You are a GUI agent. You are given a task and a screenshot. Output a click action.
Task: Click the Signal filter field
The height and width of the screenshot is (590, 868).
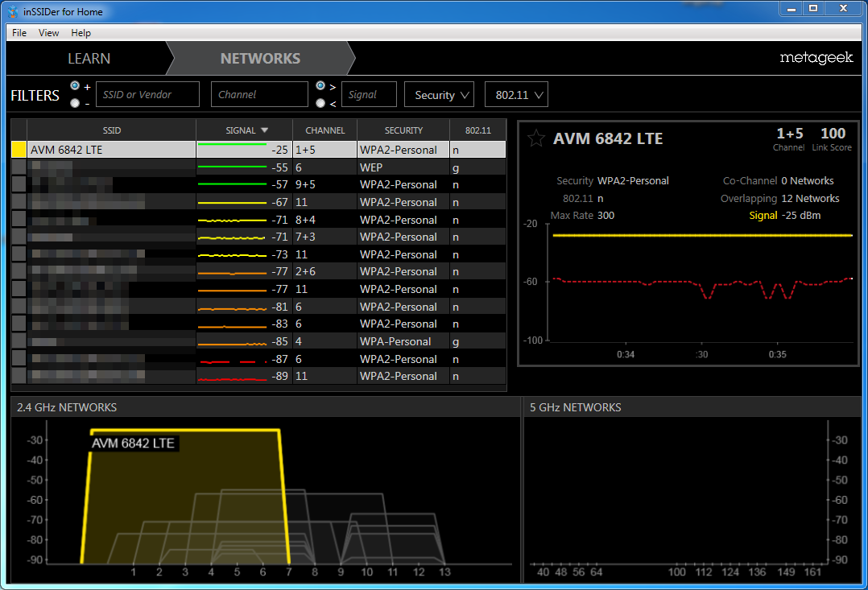[370, 95]
